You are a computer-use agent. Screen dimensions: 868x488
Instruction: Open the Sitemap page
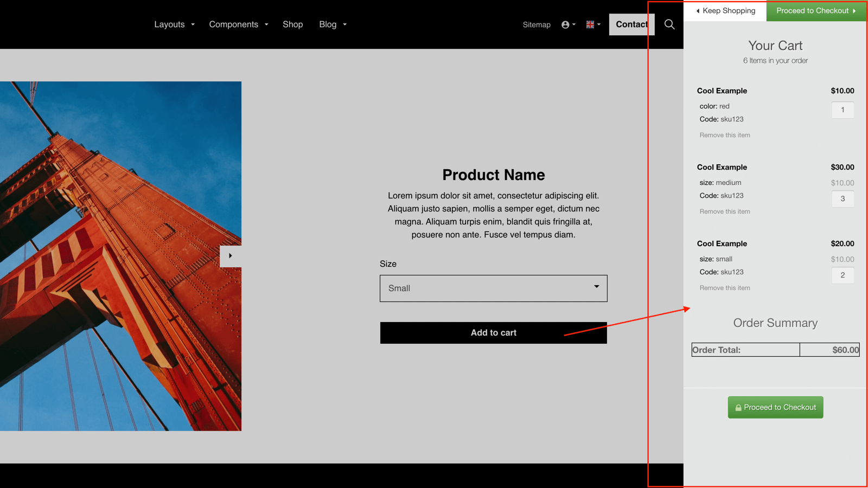[x=537, y=24]
